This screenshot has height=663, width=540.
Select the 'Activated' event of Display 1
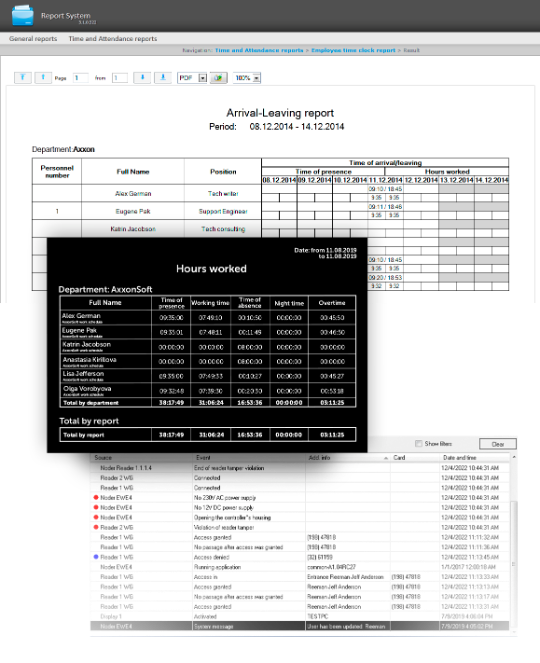pyautogui.click(x=300, y=616)
